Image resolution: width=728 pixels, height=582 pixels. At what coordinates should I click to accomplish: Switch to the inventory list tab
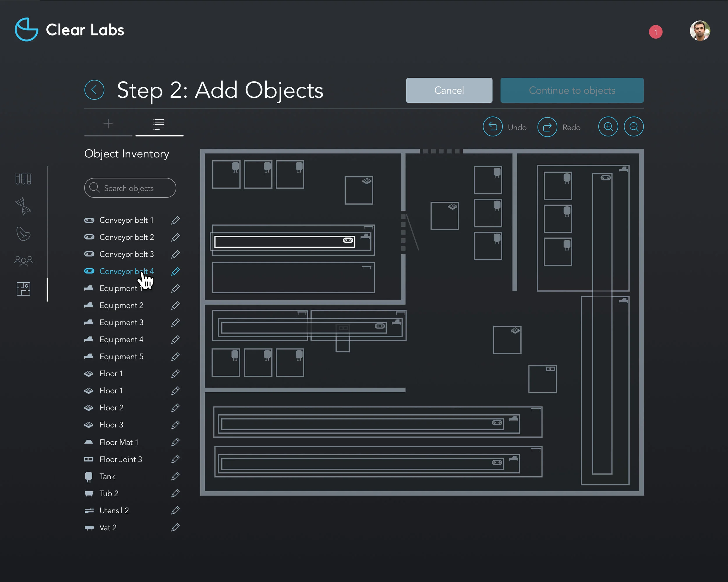click(159, 124)
